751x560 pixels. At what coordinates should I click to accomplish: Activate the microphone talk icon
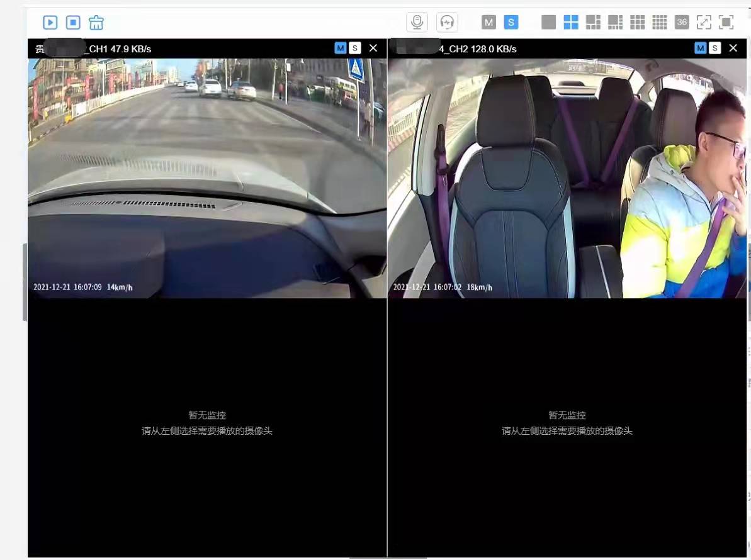pos(416,21)
